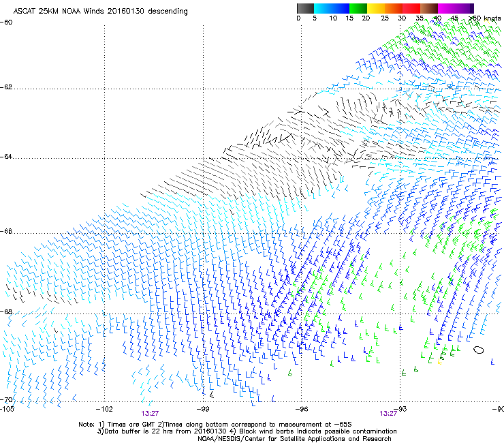Click the '-70' latitude axis label
Viewport: 504px width, 443px height.
click(x=6, y=400)
